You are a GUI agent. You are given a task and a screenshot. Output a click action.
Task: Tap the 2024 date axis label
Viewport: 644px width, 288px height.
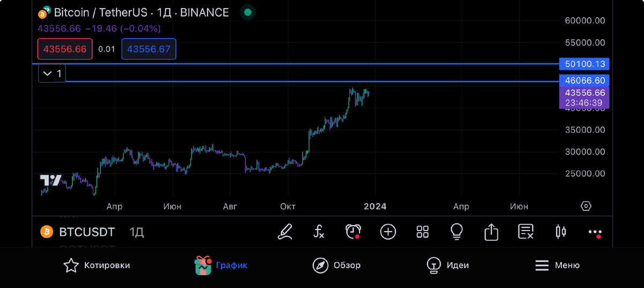point(375,206)
